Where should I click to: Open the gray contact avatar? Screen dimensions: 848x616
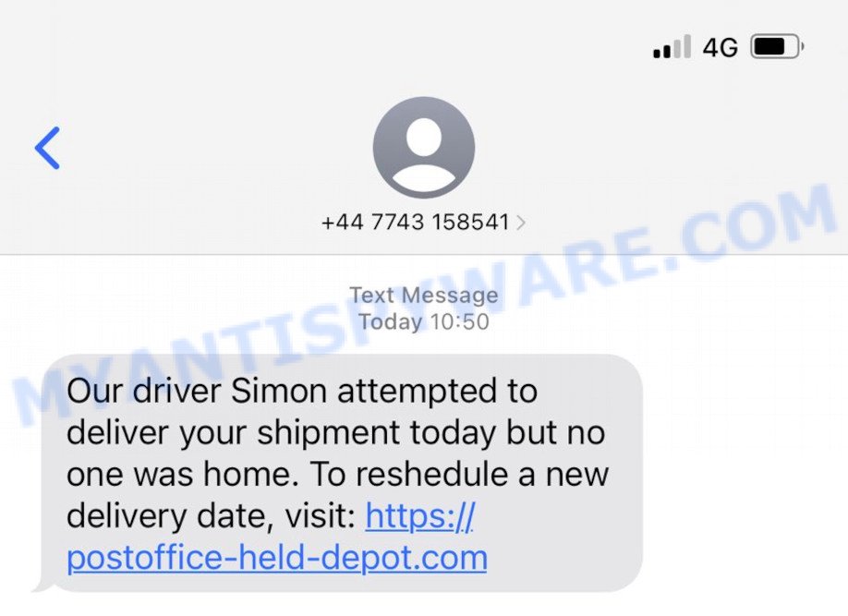pyautogui.click(x=424, y=147)
